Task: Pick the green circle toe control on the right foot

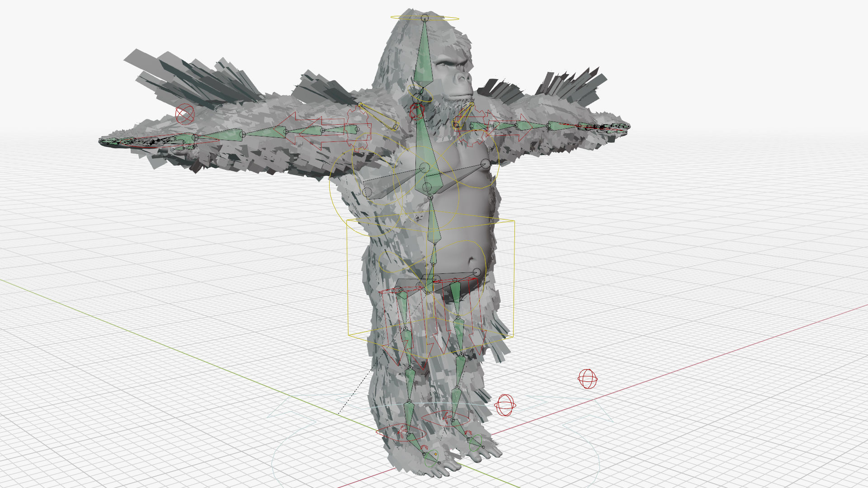Action: click(431, 458)
